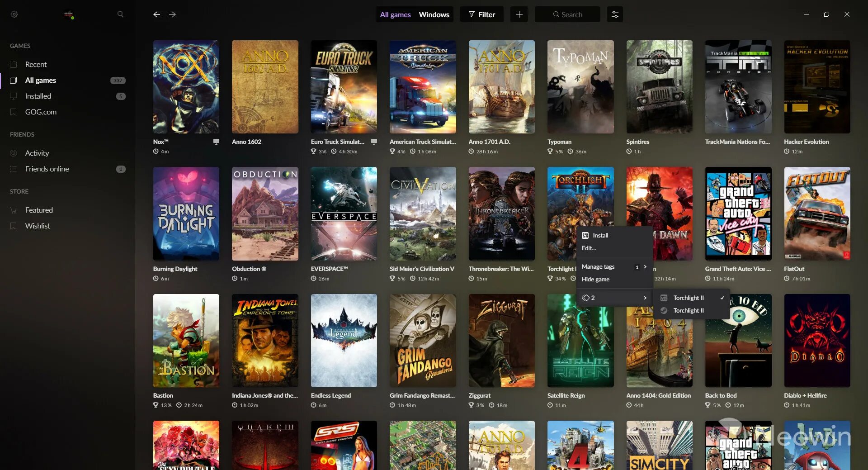Click the sidebar search magnifier icon
The image size is (868, 470).
click(120, 14)
